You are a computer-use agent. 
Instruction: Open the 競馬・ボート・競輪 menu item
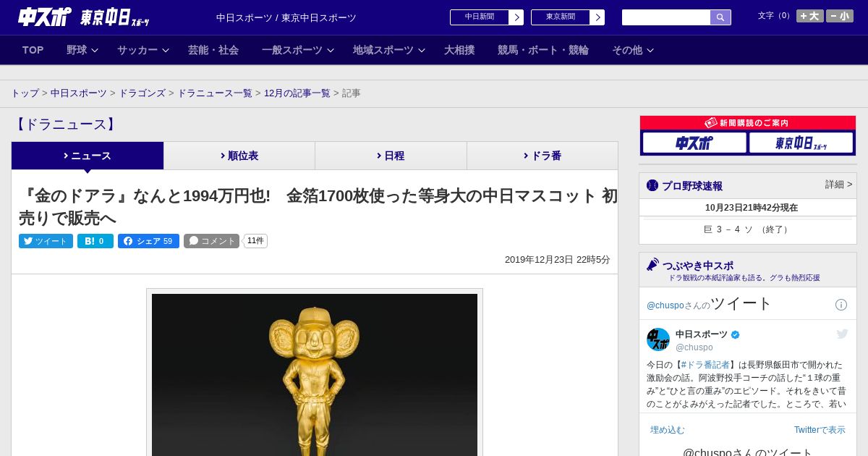click(x=543, y=50)
